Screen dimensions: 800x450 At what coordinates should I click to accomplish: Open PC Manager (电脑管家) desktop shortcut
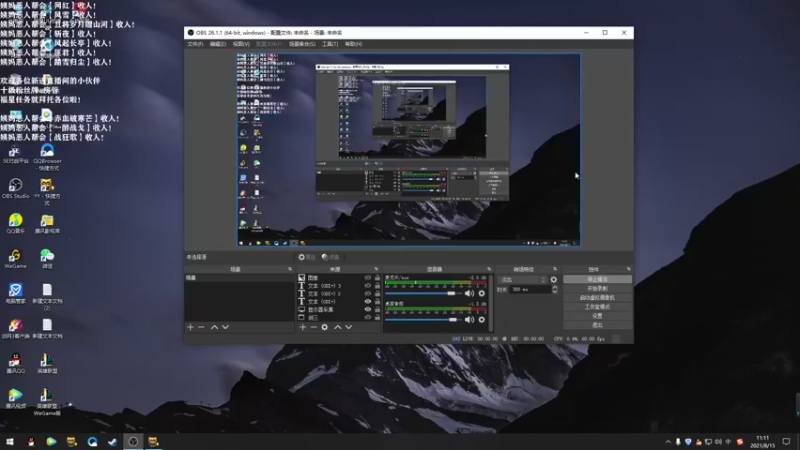tap(15, 293)
